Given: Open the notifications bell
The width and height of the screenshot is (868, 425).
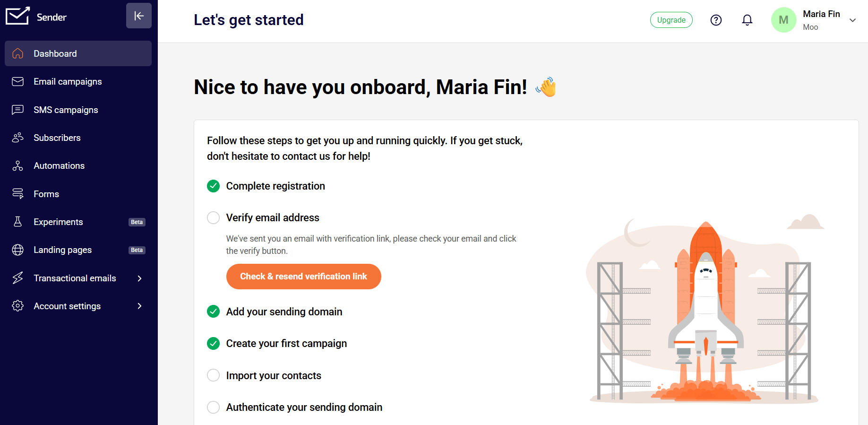Looking at the screenshot, I should point(747,20).
